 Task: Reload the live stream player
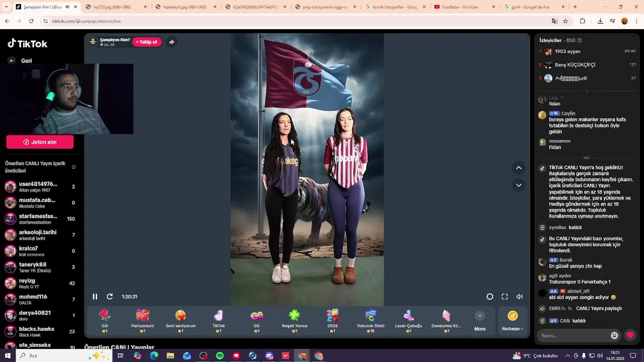coord(110,297)
